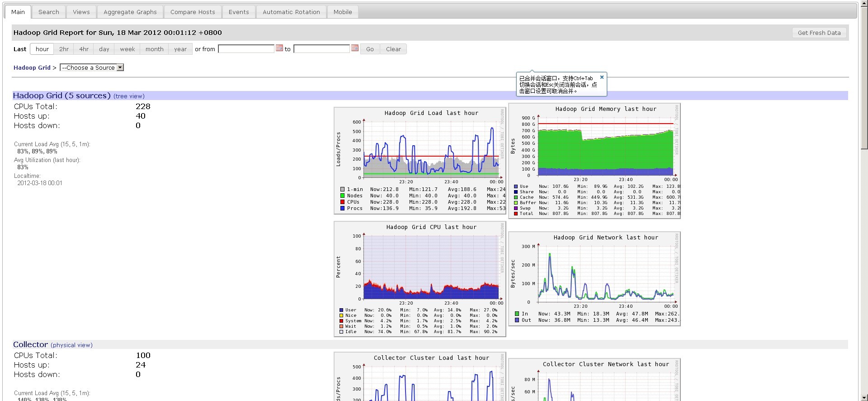
Task: Open the Views tab
Action: (81, 12)
